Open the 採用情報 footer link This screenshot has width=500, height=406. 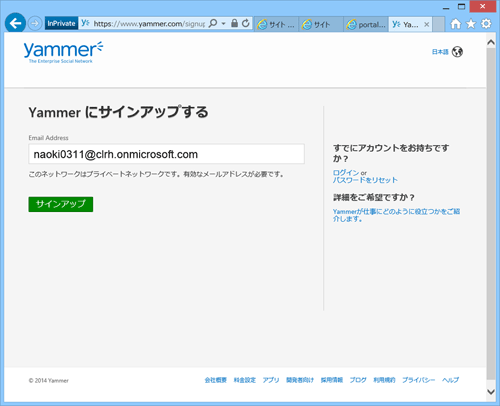(x=332, y=380)
